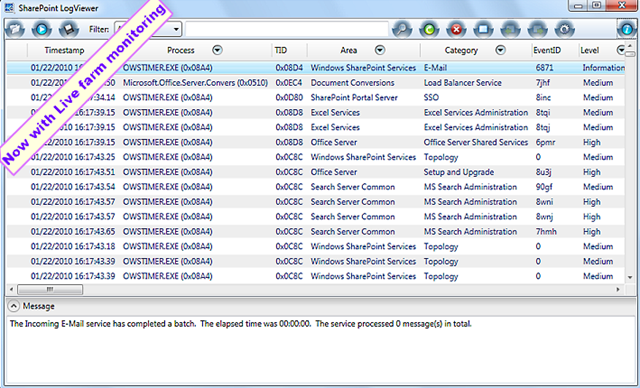The height and width of the screenshot is (388, 640).
Task: Select the row with EventID 8tqj
Action: pos(315,127)
